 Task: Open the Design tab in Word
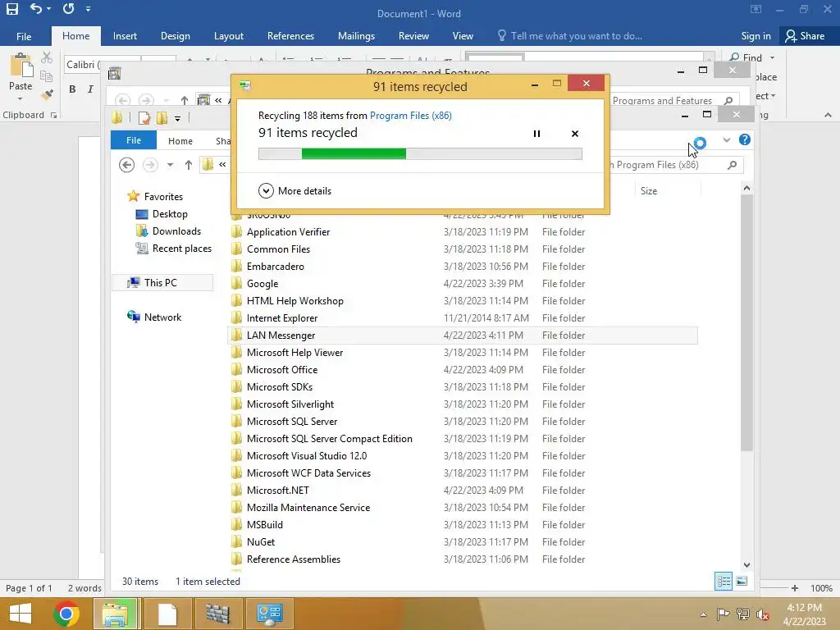[x=176, y=36]
